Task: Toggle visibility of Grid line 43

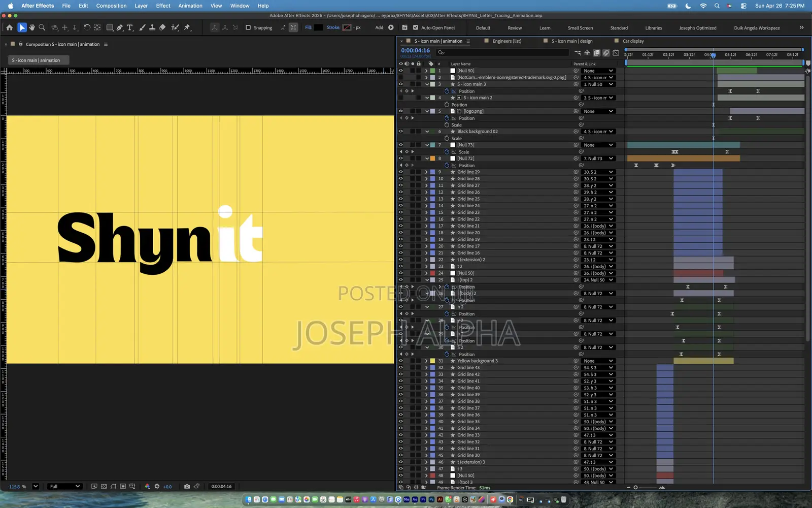Action: [400, 367]
